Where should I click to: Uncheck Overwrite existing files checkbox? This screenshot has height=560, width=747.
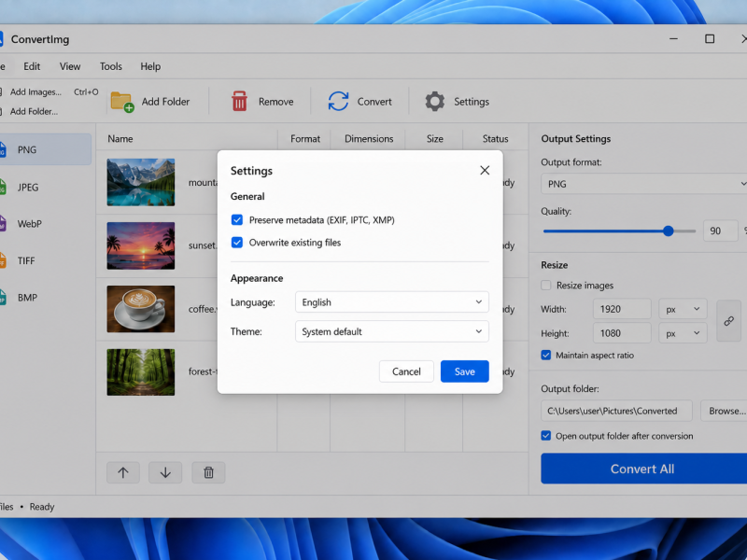point(237,243)
